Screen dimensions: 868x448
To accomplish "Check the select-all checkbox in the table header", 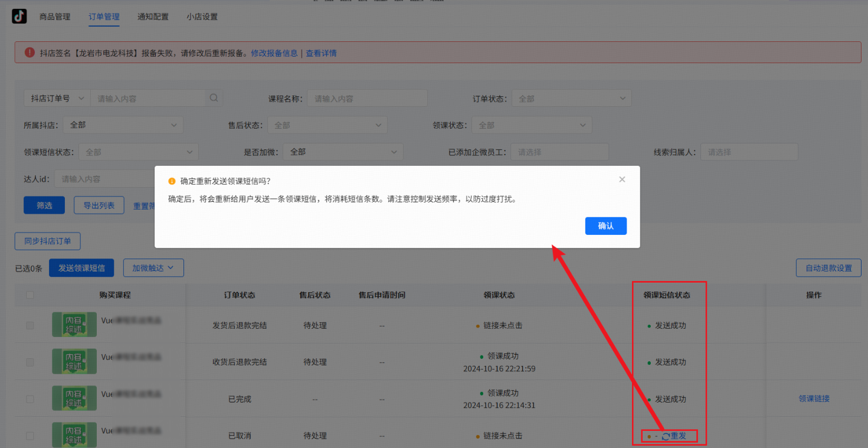I will 30,295.
